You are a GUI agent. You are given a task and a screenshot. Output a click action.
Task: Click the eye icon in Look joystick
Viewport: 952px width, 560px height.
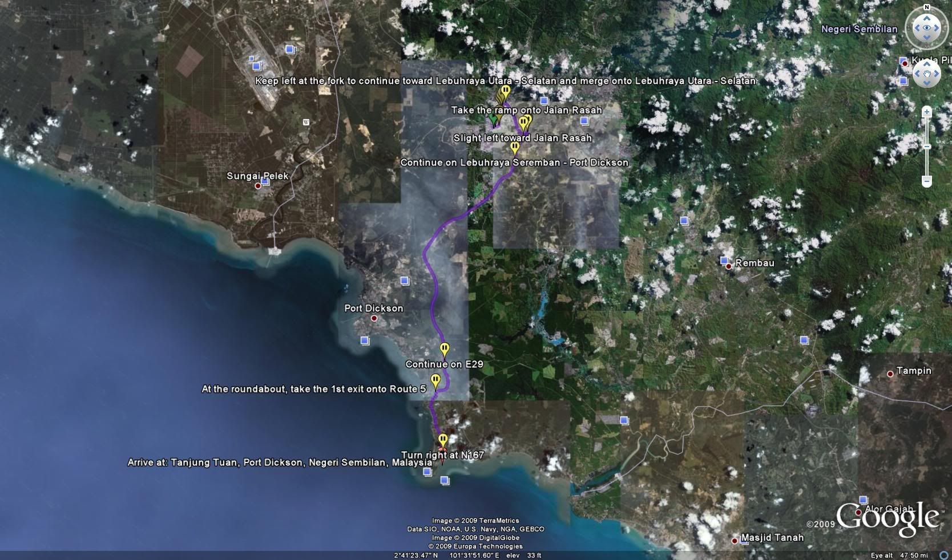click(926, 28)
